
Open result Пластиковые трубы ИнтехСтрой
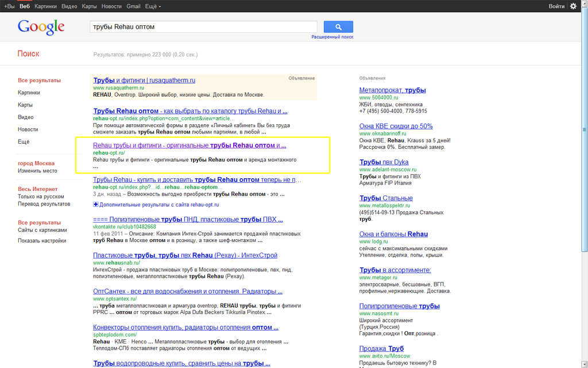185,255
